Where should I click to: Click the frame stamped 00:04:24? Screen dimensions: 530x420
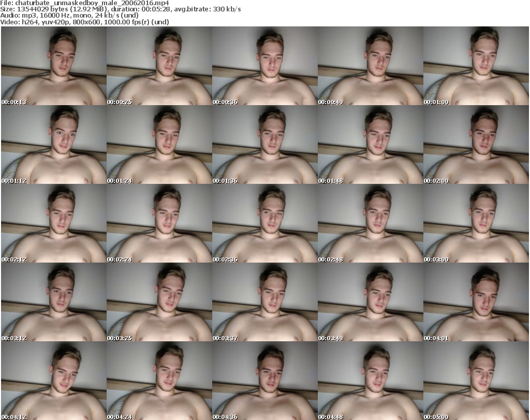tap(159, 381)
